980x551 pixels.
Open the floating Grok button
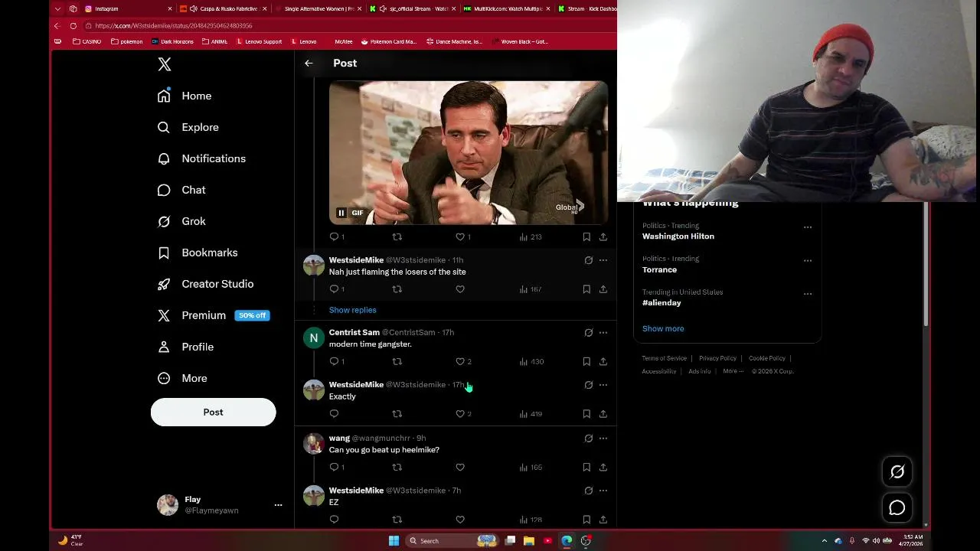(897, 472)
